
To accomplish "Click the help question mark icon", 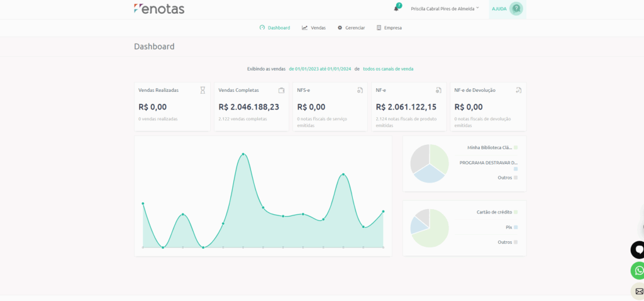I will point(516,9).
